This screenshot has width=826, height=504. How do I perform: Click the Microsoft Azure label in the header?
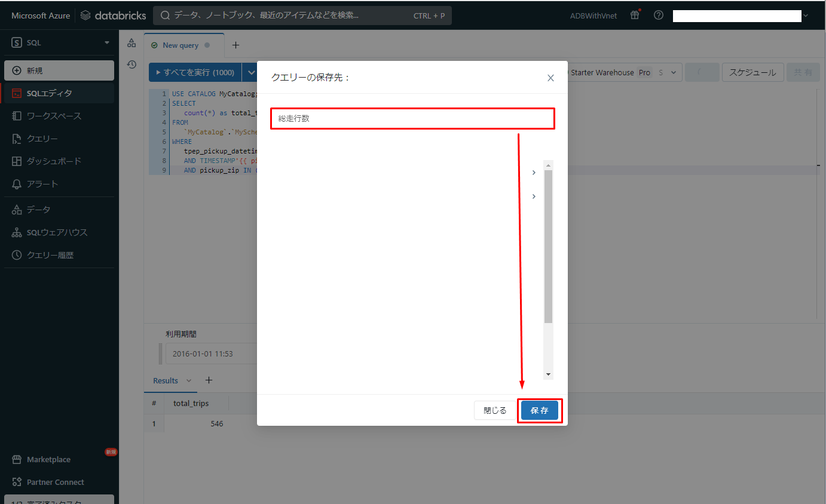point(41,16)
